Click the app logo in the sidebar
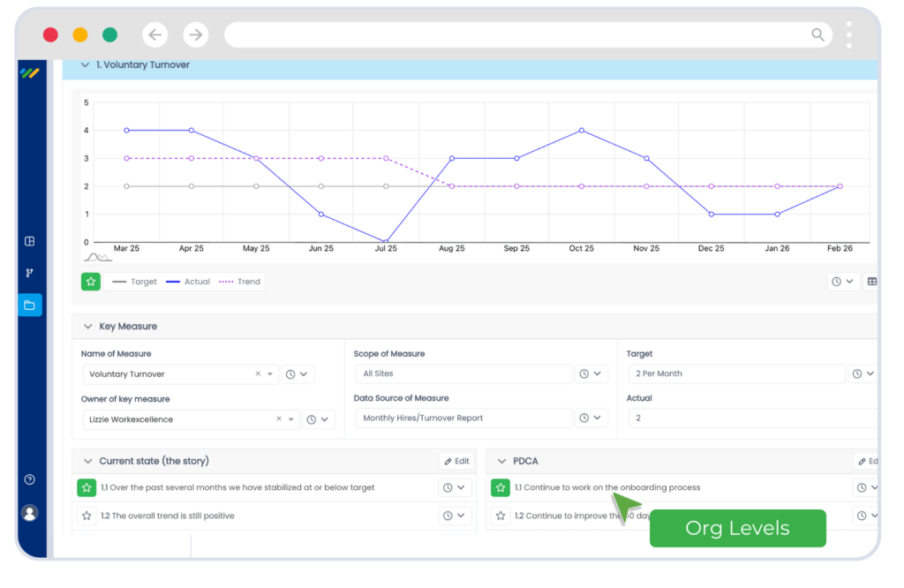This screenshot has width=904, height=588. coord(30,73)
